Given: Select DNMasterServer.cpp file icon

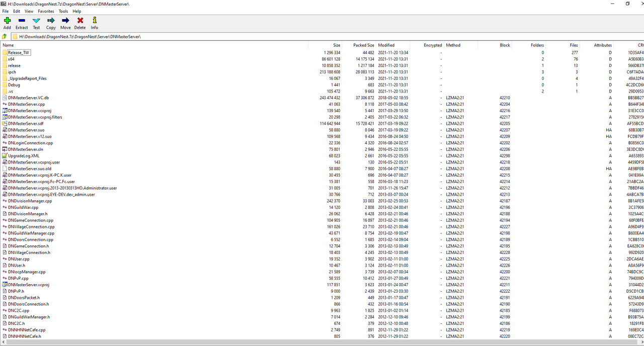Looking at the screenshot, I should pos(5,104).
